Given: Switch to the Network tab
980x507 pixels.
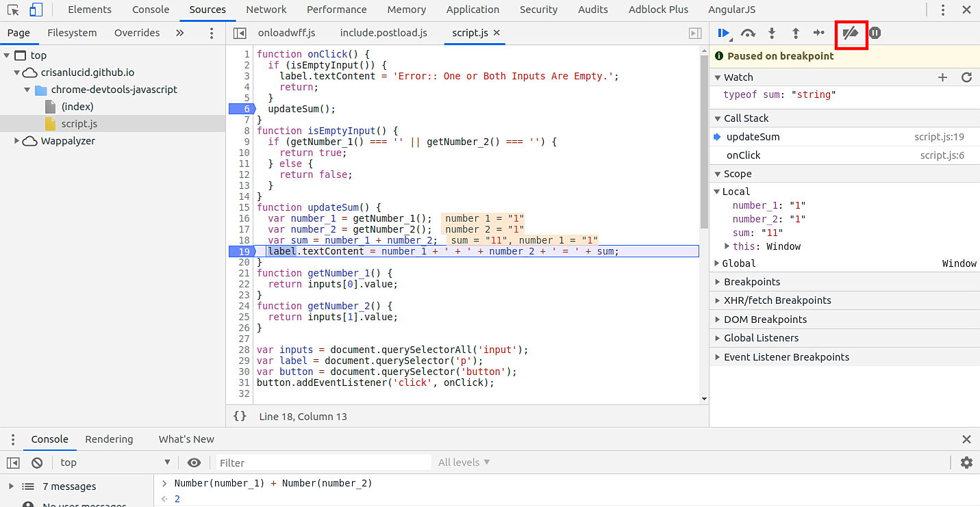Looking at the screenshot, I should click(266, 10).
